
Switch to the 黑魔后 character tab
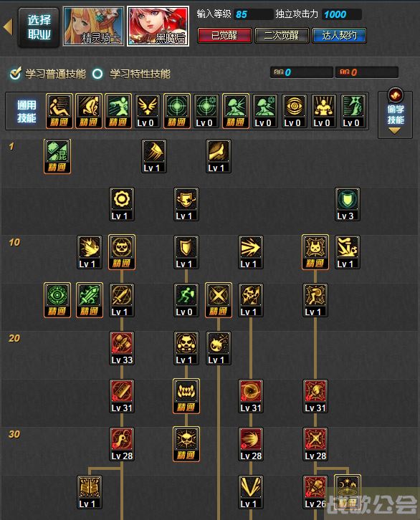(x=158, y=27)
